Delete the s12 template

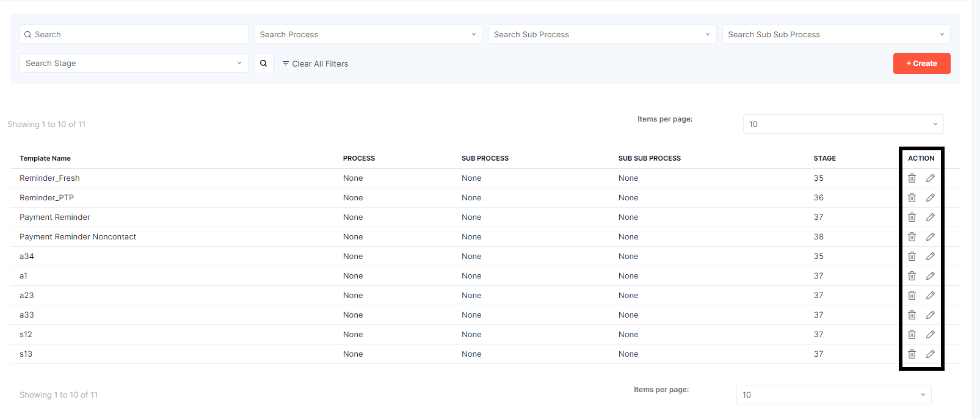coord(912,335)
